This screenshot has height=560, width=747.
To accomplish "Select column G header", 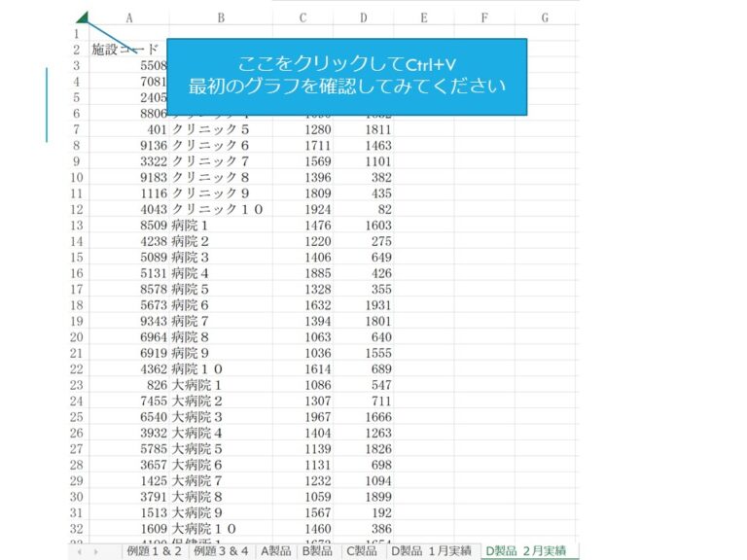I will click(x=545, y=18).
